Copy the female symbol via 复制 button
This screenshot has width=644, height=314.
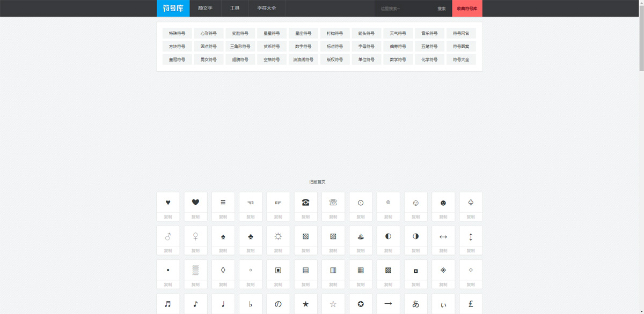195,251
